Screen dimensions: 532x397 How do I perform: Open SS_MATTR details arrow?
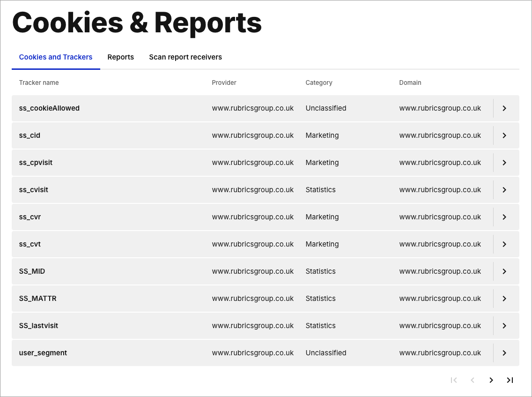pos(504,299)
